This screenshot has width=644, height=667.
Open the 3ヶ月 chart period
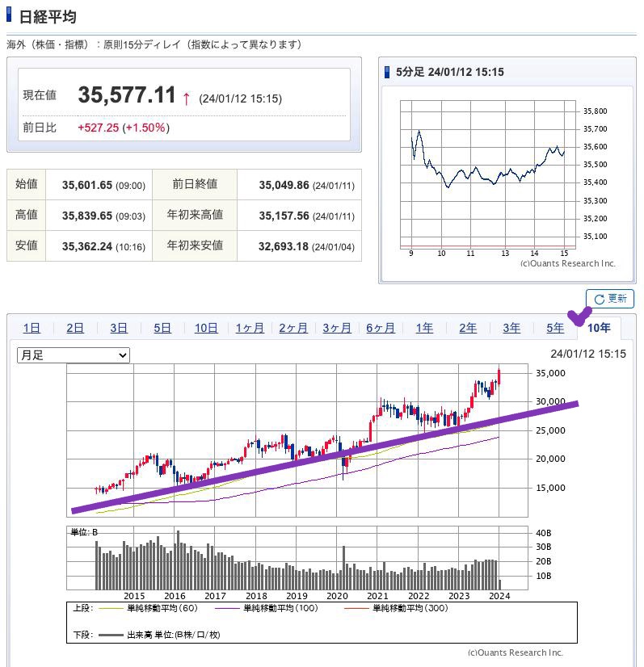[x=337, y=328]
